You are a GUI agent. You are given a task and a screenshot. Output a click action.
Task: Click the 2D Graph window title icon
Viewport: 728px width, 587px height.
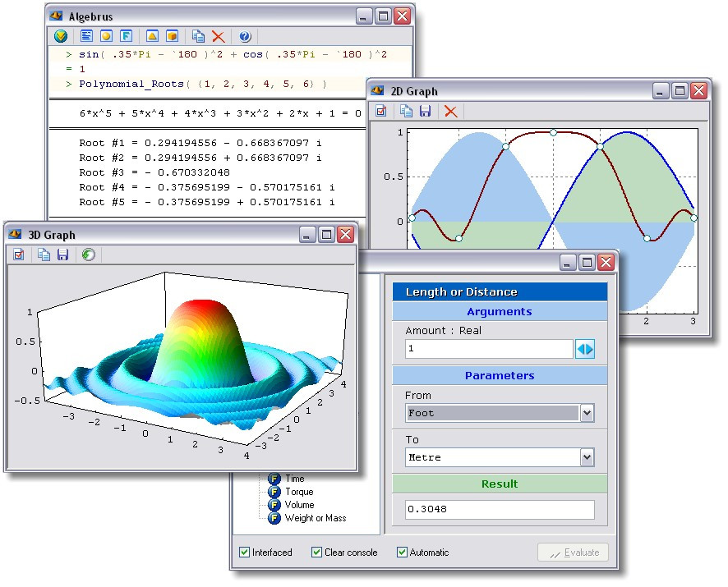click(x=377, y=90)
